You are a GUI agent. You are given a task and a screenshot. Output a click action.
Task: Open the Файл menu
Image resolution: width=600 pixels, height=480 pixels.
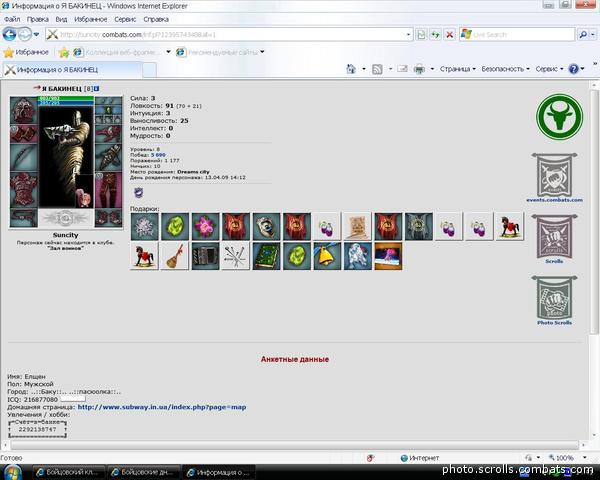click(x=12, y=19)
